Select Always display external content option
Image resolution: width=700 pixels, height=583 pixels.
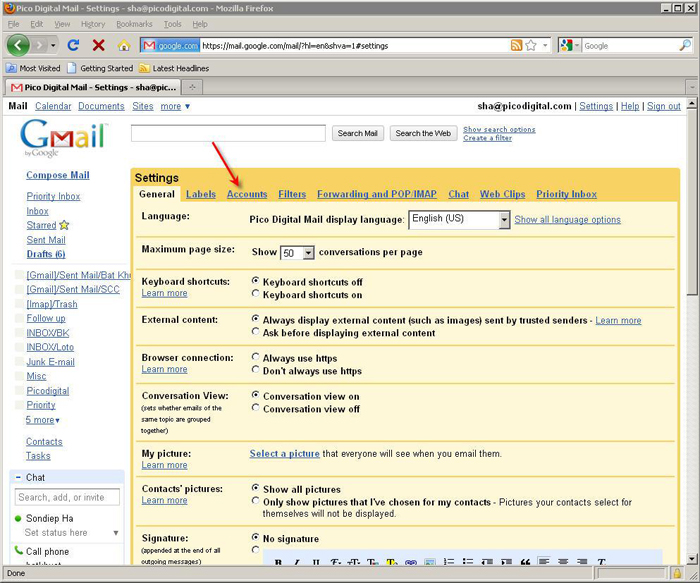[255, 319]
